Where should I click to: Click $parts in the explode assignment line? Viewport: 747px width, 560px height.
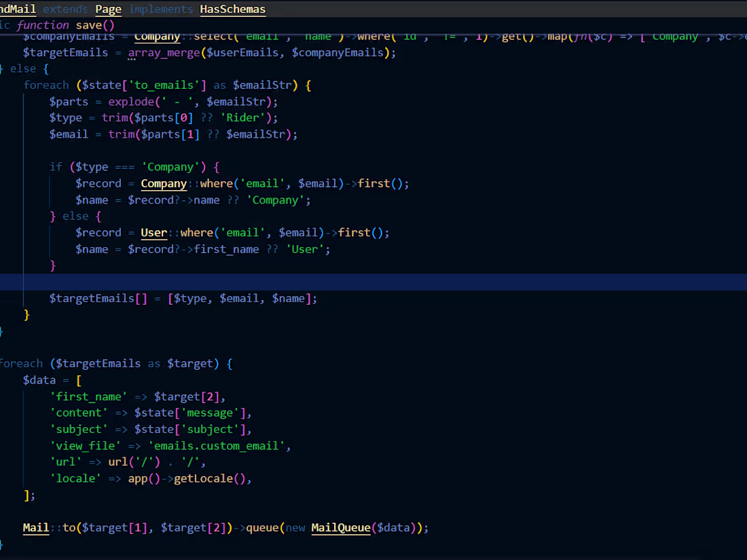(x=69, y=102)
